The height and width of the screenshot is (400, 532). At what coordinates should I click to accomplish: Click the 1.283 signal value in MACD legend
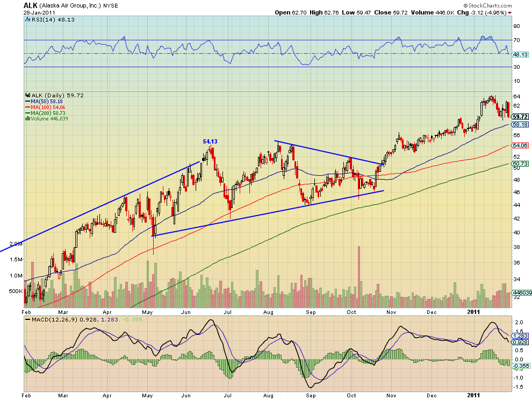click(x=109, y=319)
